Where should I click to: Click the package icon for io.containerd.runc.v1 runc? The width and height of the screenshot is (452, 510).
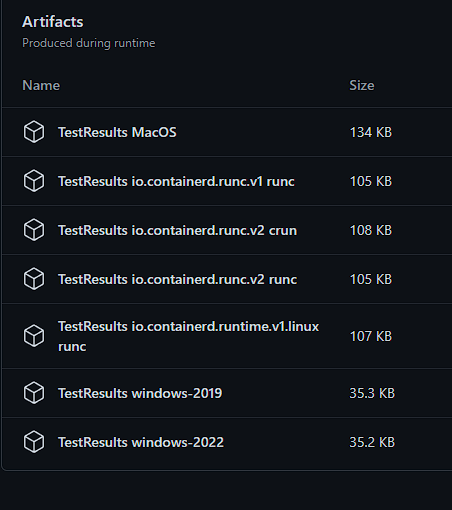click(34, 181)
